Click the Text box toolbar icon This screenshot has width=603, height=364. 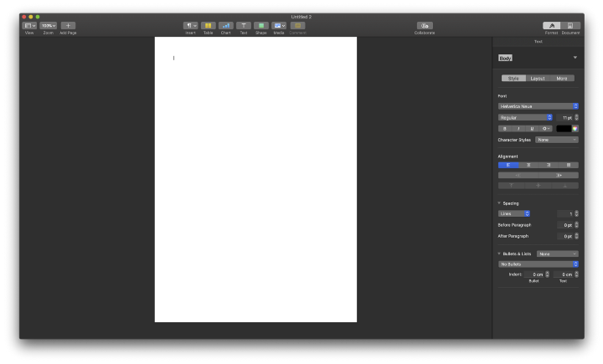(x=244, y=26)
